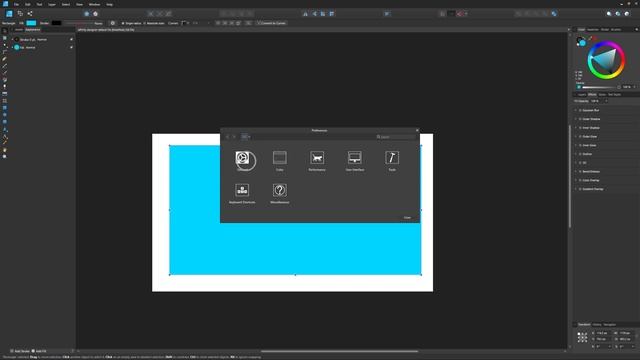
Task: Switch to the Swatches tab
Action: pos(593,29)
